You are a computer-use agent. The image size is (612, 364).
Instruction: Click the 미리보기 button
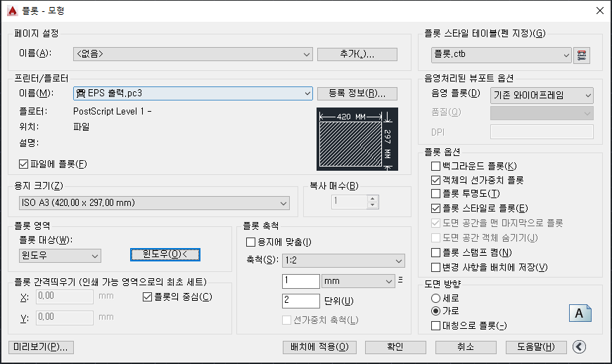pos(41,347)
